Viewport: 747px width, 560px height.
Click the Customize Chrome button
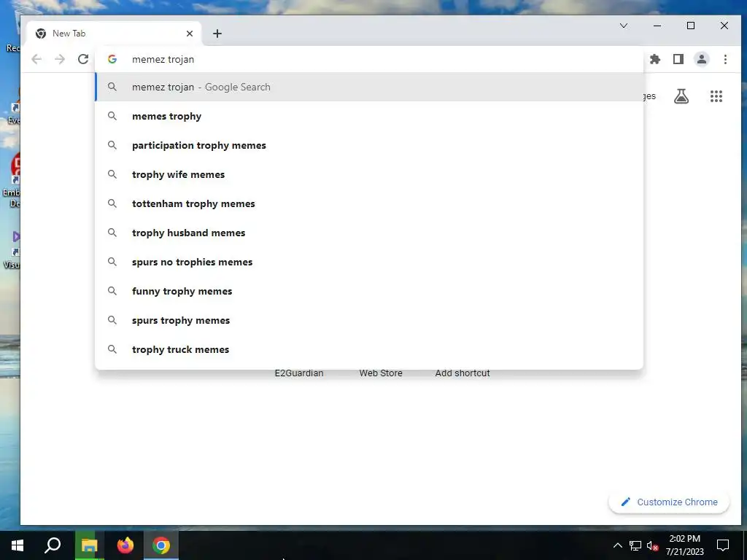pyautogui.click(x=669, y=502)
